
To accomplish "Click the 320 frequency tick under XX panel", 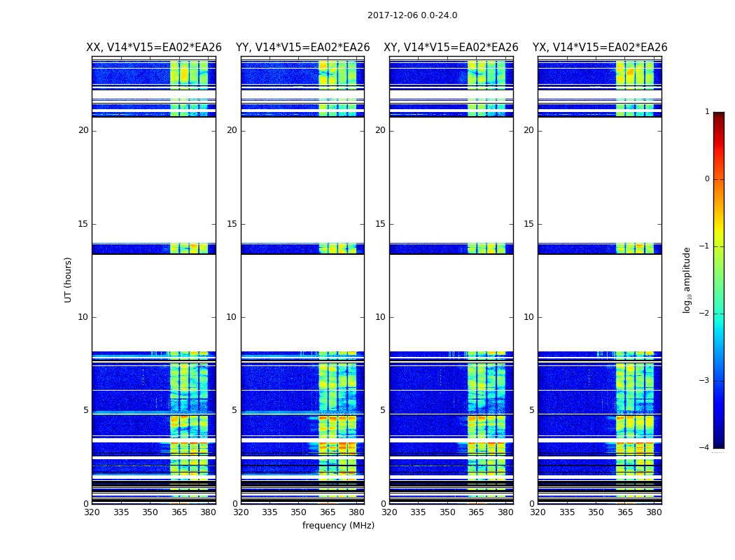I will (92, 512).
